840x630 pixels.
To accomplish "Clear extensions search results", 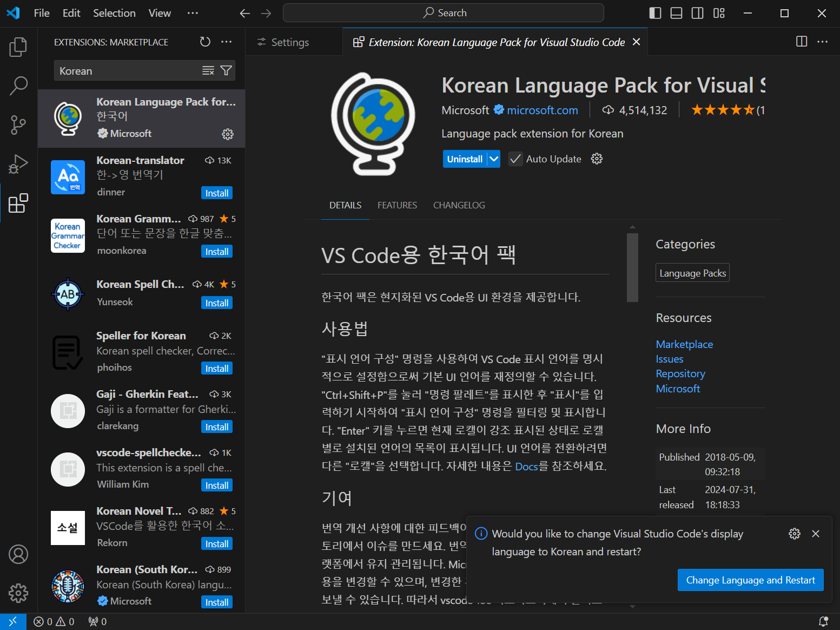I will click(x=208, y=70).
